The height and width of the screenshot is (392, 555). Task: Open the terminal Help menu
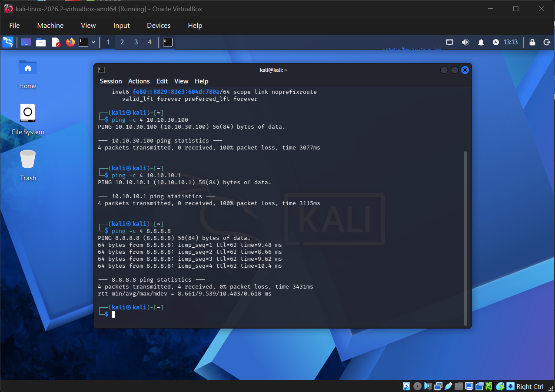(202, 81)
